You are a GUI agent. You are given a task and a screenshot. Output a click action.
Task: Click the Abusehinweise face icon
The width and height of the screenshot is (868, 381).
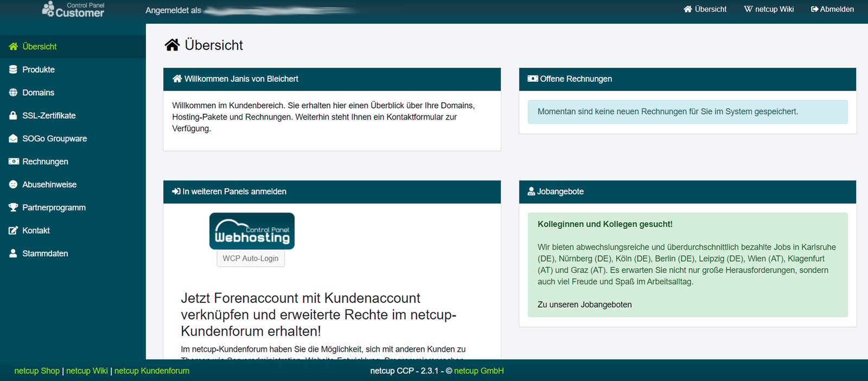(13, 184)
